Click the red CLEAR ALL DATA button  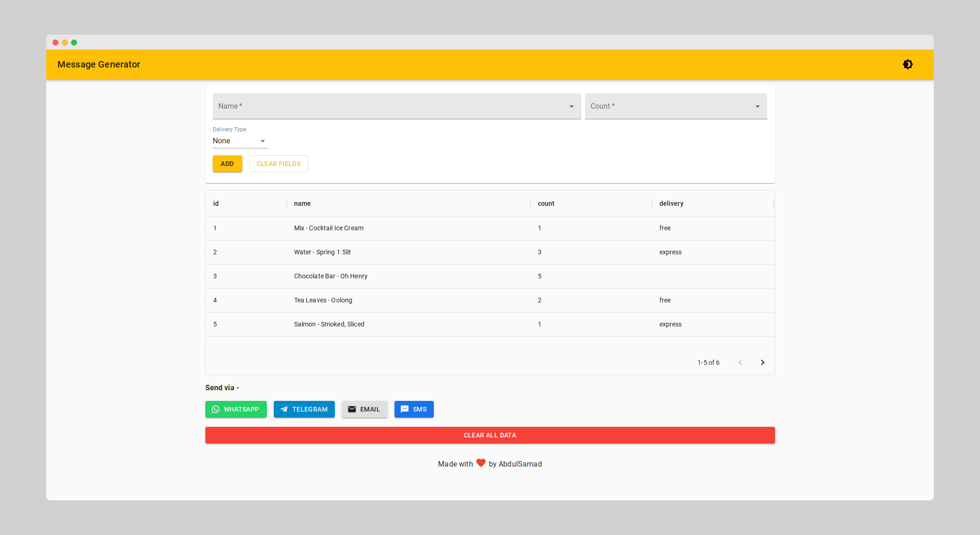pyautogui.click(x=490, y=435)
